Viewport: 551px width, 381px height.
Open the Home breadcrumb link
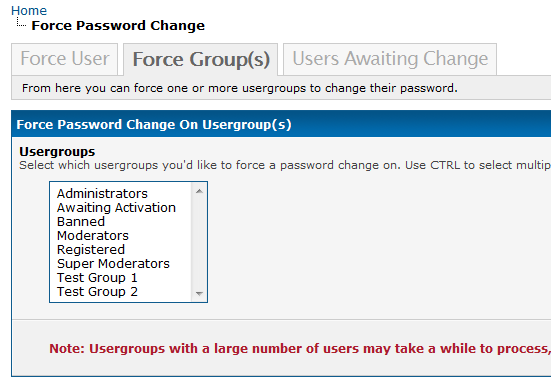point(29,11)
